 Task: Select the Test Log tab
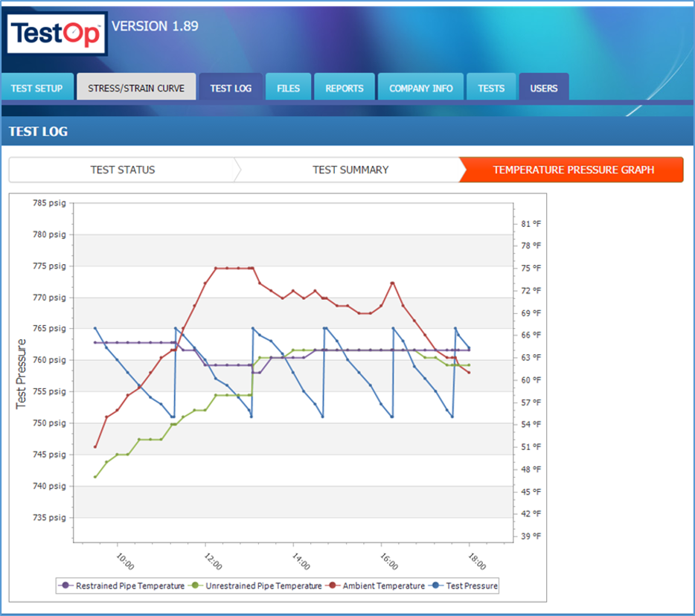(231, 88)
